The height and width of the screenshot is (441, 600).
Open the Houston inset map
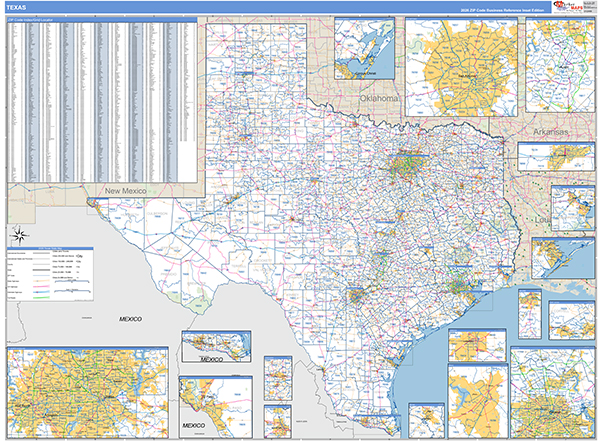[x=553, y=392]
